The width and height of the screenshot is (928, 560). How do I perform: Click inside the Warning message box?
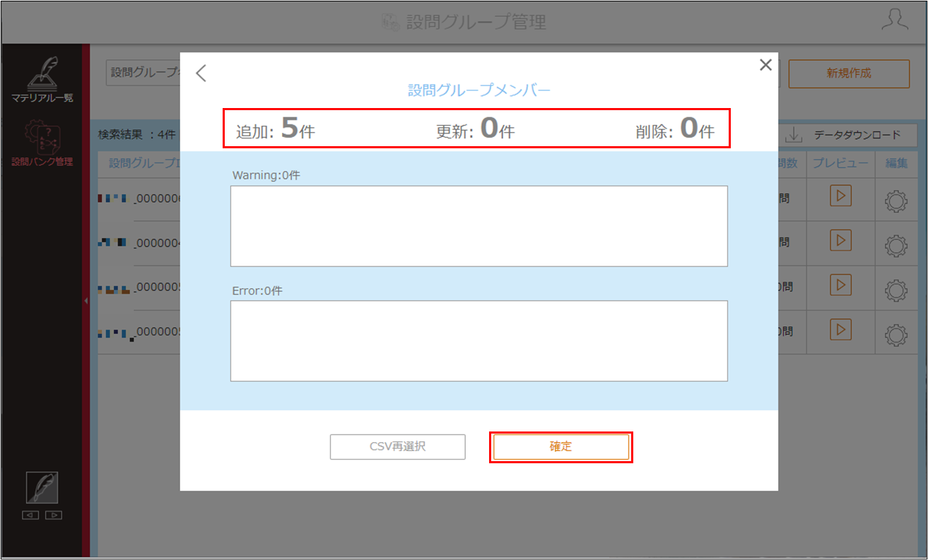point(478,226)
